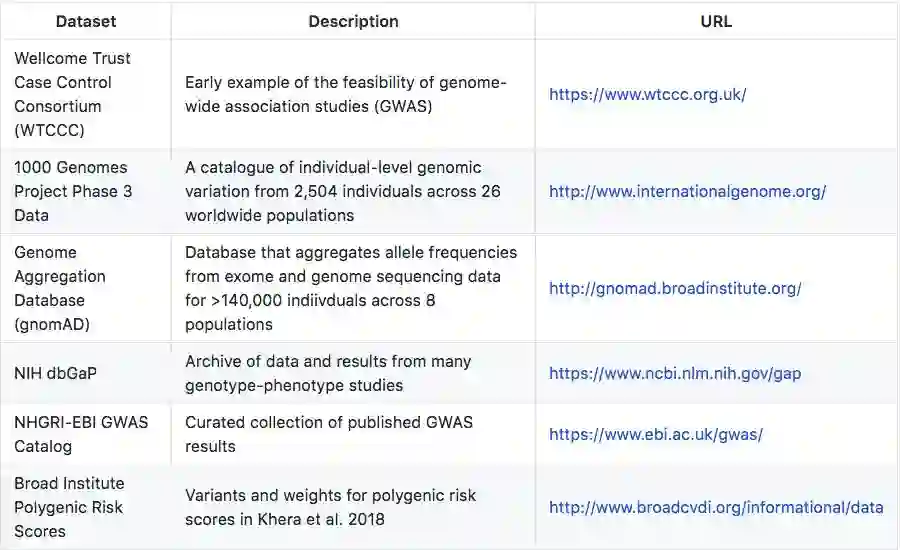Select the allele frequencies description cell
900x550 pixels.
[x=350, y=288]
